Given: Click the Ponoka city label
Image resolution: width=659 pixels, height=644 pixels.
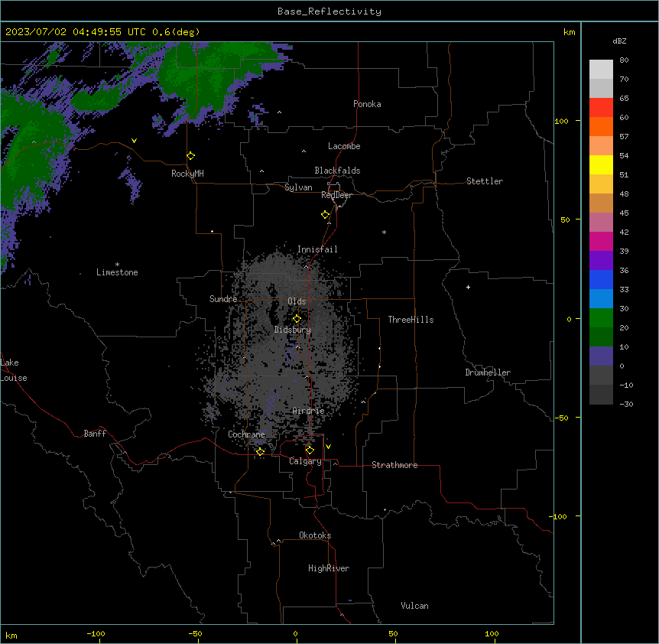Looking at the screenshot, I should (367, 104).
